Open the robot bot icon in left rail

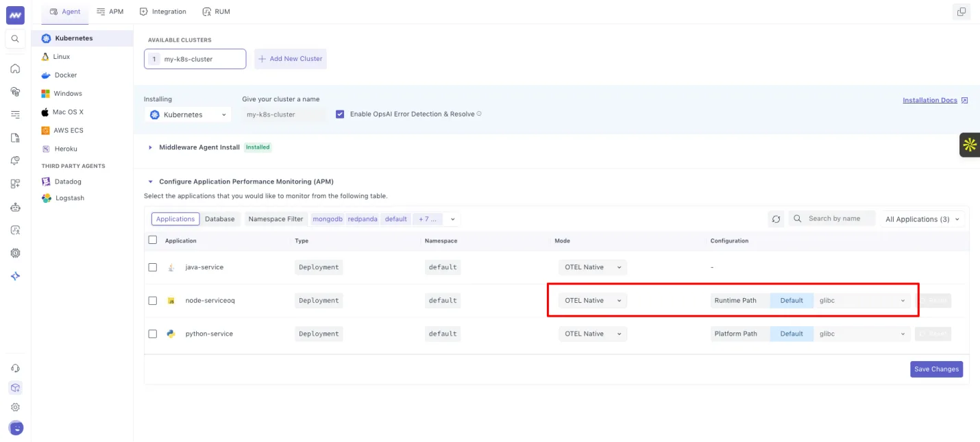pos(15,207)
